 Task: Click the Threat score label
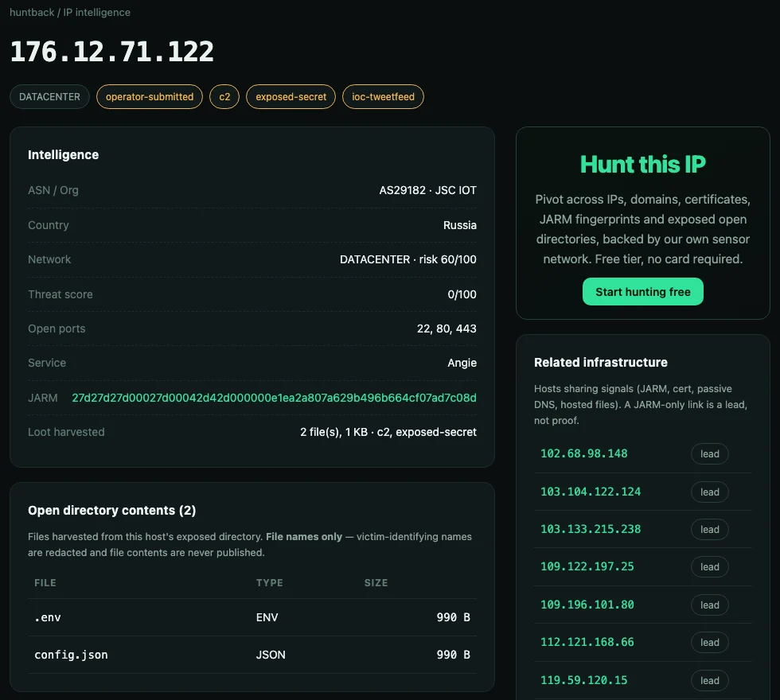click(60, 294)
